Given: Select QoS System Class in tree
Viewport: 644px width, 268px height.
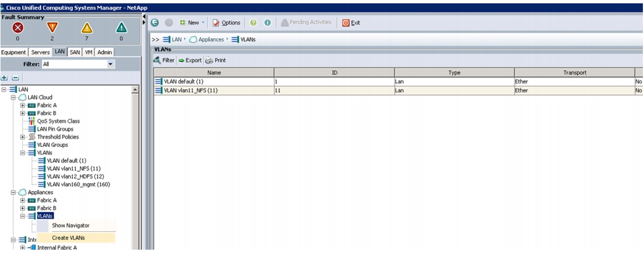Looking at the screenshot, I should coord(58,121).
